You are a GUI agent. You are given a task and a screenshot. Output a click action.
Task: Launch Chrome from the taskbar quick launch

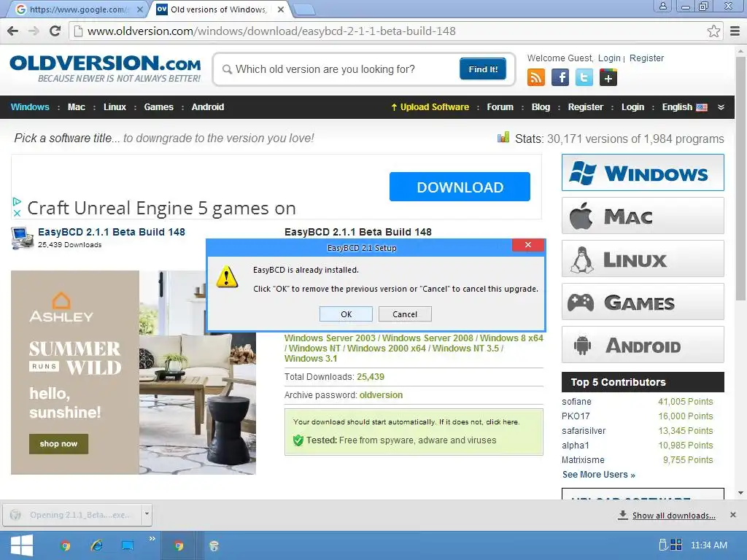point(65,545)
